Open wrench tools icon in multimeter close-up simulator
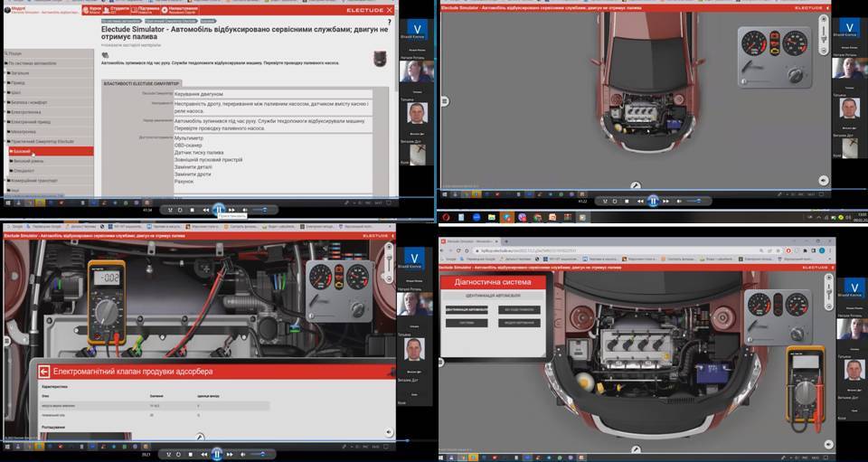 point(200,437)
